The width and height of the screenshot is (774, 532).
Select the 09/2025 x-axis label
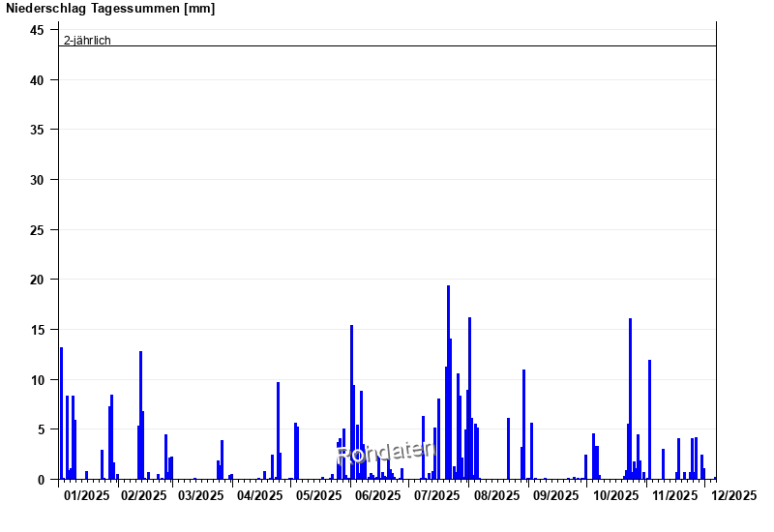pos(555,495)
